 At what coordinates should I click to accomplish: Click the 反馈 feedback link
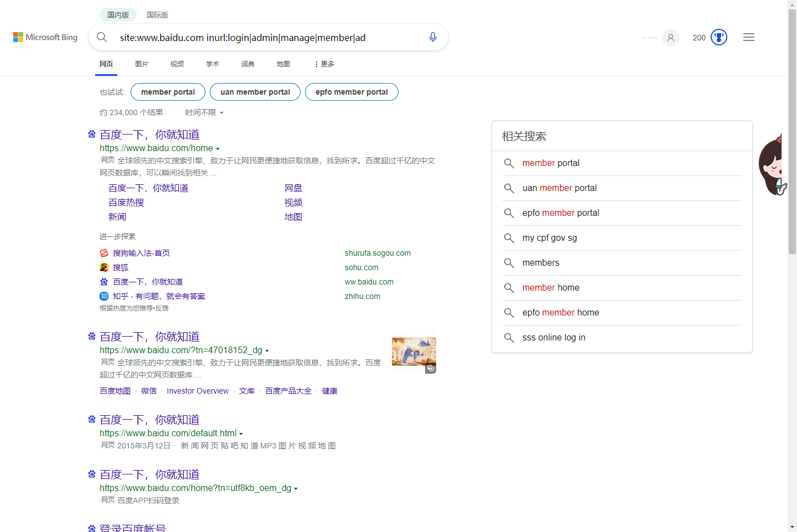162,308
